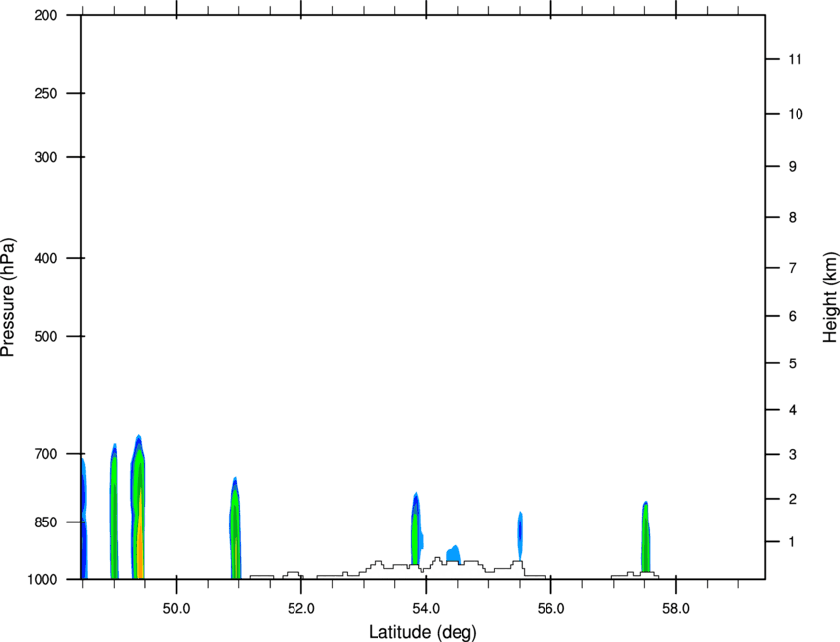Image resolution: width=840 pixels, height=642 pixels.
Task: Click the green plume near latitude 57.5
Action: coord(646,537)
